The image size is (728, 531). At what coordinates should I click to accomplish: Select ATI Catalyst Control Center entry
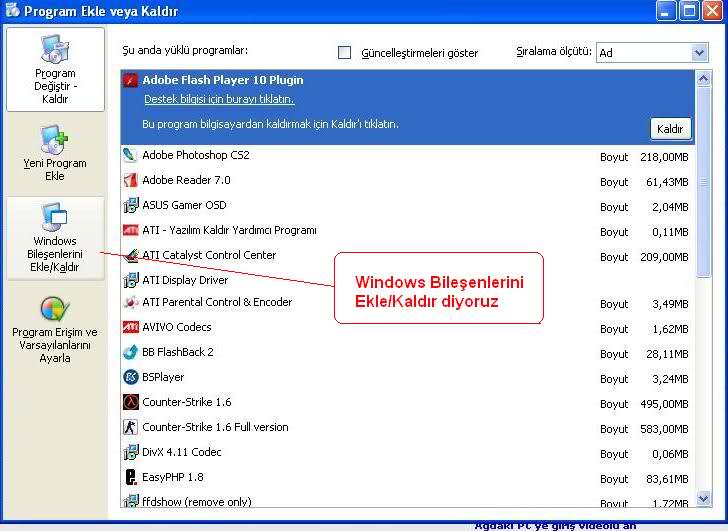[408, 257]
